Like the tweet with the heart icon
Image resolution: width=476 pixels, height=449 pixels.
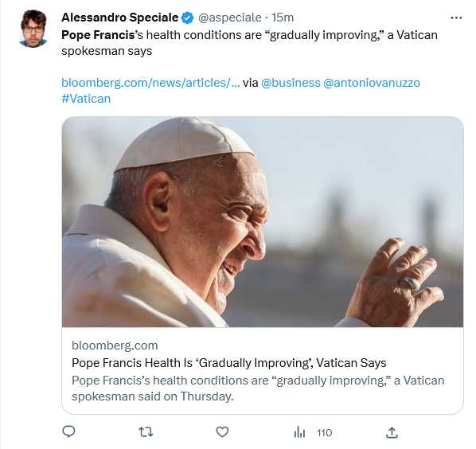(222, 432)
